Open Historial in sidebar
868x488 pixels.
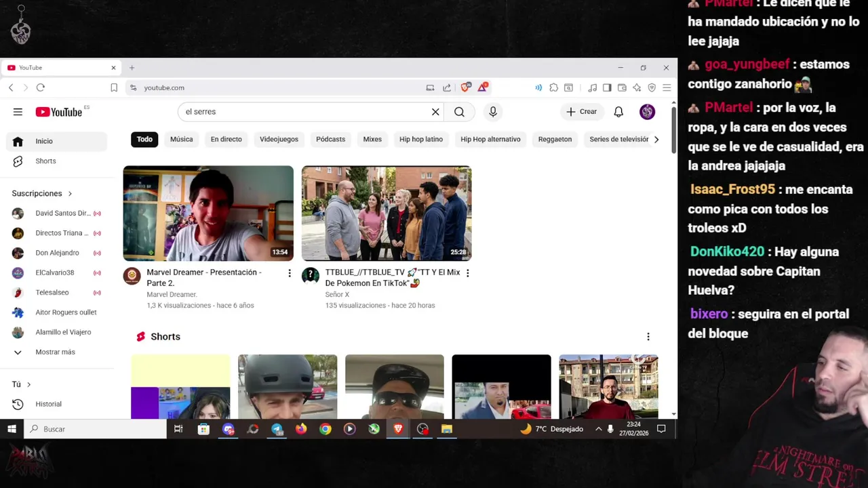57,404
